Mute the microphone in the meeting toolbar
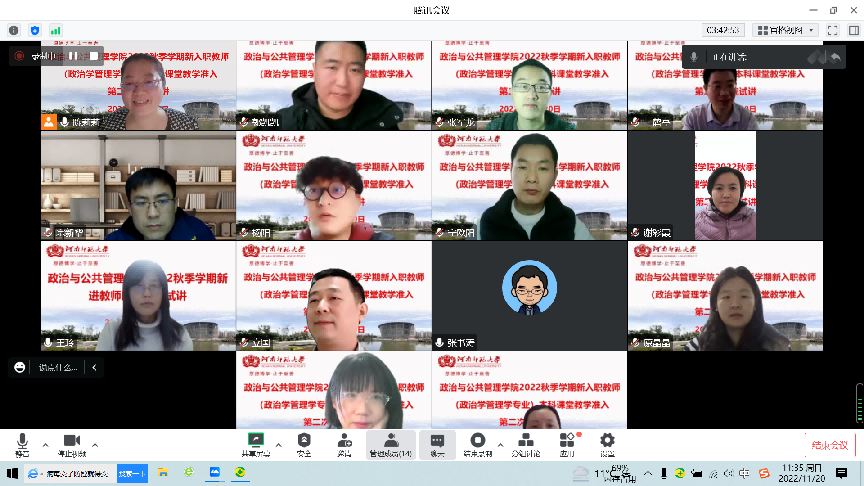Image resolution: width=864 pixels, height=486 pixels. [22, 442]
